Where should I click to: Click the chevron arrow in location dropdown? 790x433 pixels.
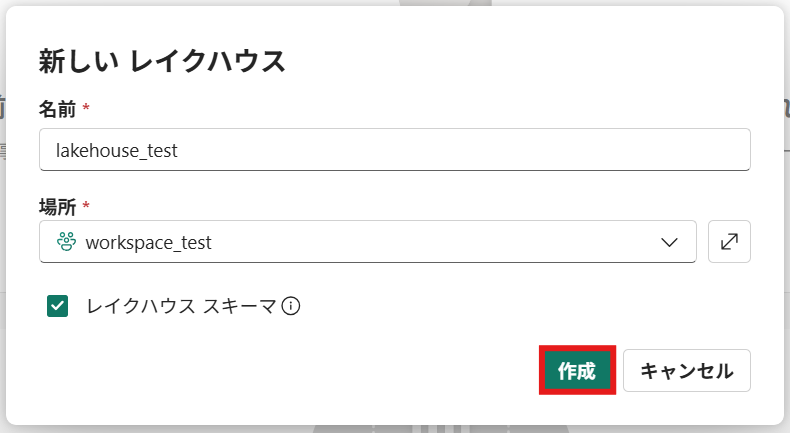coord(670,242)
